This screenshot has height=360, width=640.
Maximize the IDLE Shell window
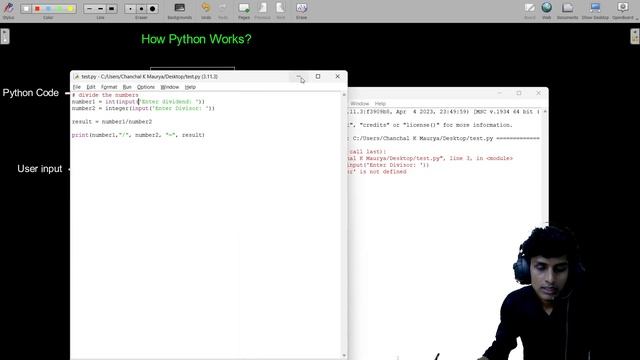[519, 93]
